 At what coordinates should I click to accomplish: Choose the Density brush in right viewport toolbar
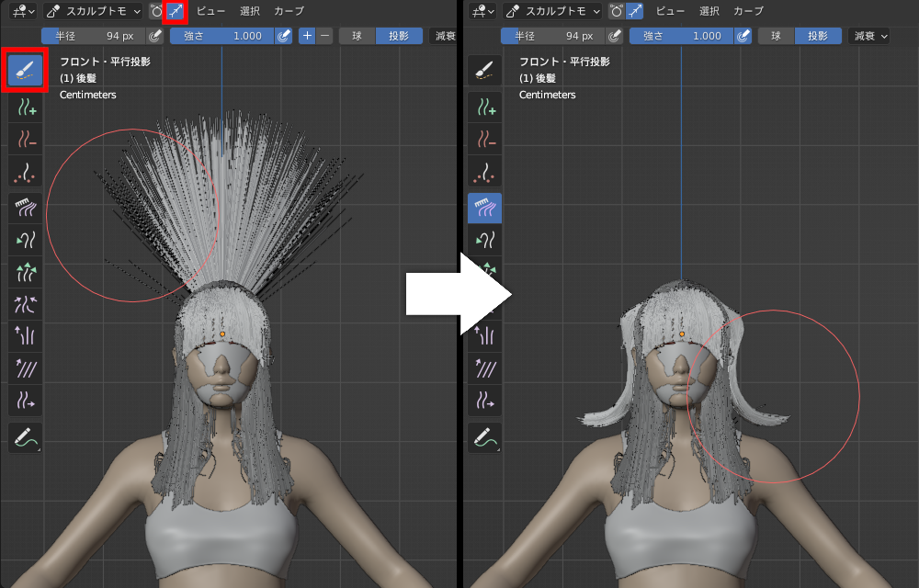click(484, 172)
